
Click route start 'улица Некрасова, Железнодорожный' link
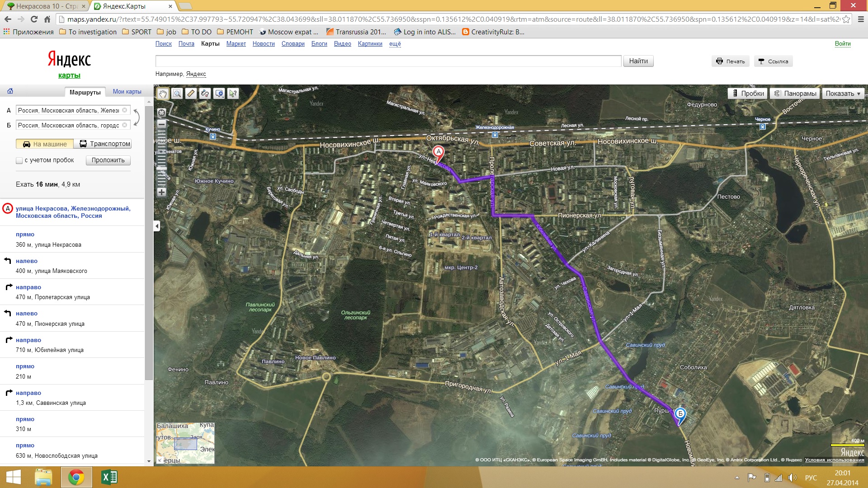pos(73,212)
